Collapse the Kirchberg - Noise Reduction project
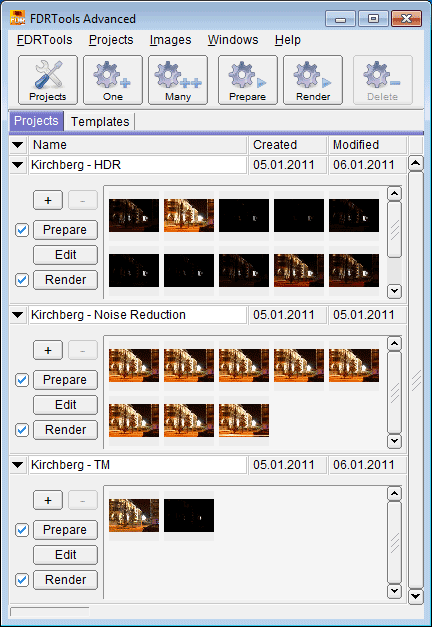 pyautogui.click(x=18, y=315)
